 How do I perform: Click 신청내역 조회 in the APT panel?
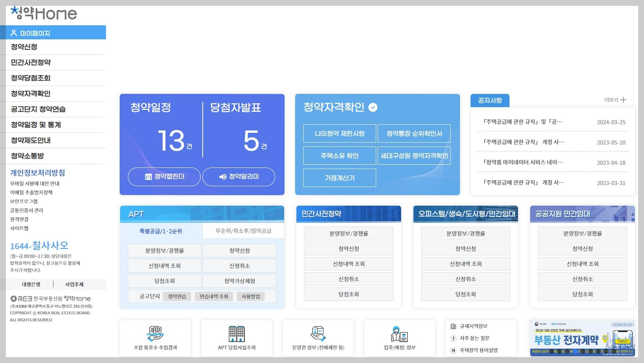click(165, 266)
